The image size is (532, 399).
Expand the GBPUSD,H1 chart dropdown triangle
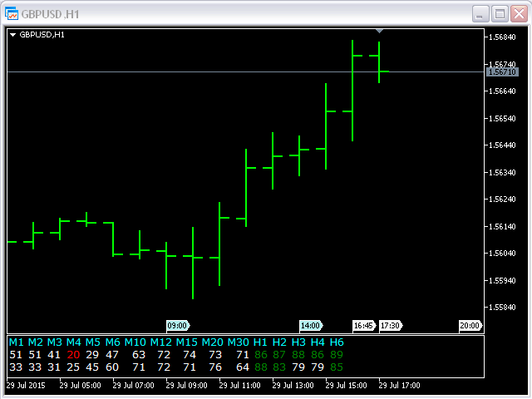click(x=13, y=35)
